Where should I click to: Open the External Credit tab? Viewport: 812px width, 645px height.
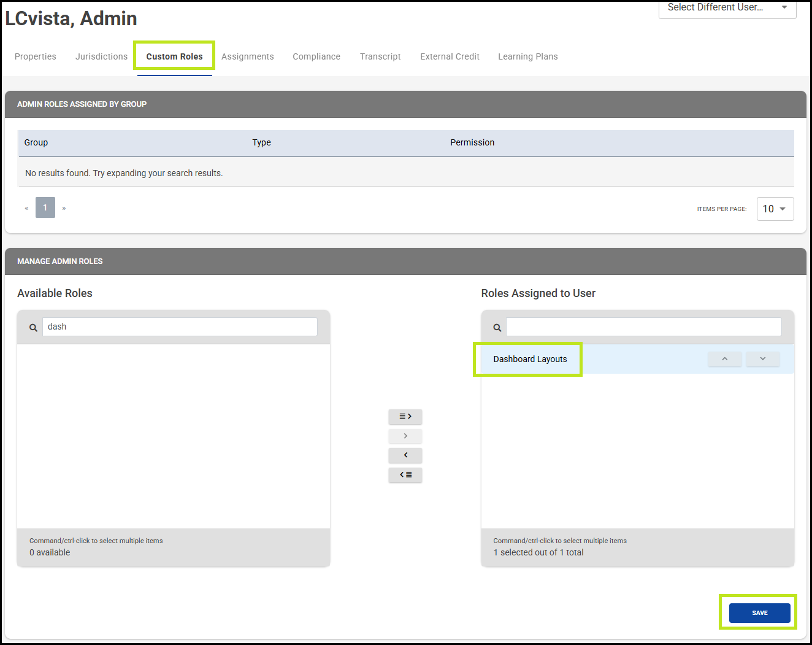point(450,56)
